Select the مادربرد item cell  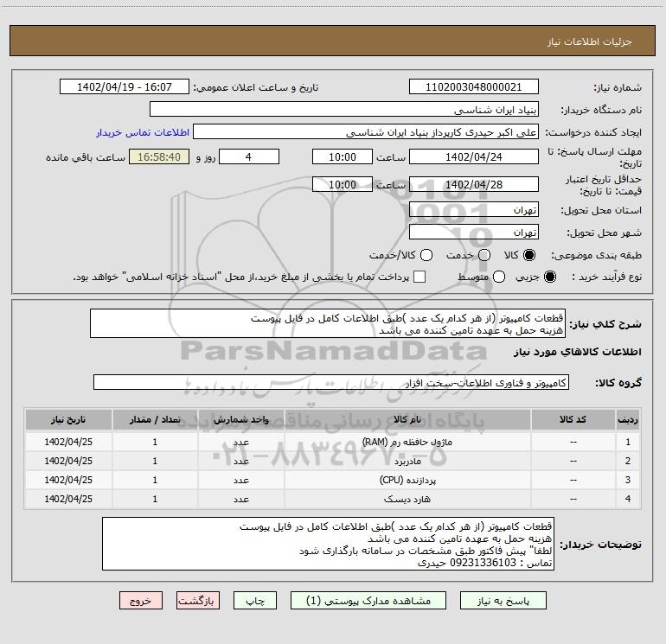pos(407,461)
